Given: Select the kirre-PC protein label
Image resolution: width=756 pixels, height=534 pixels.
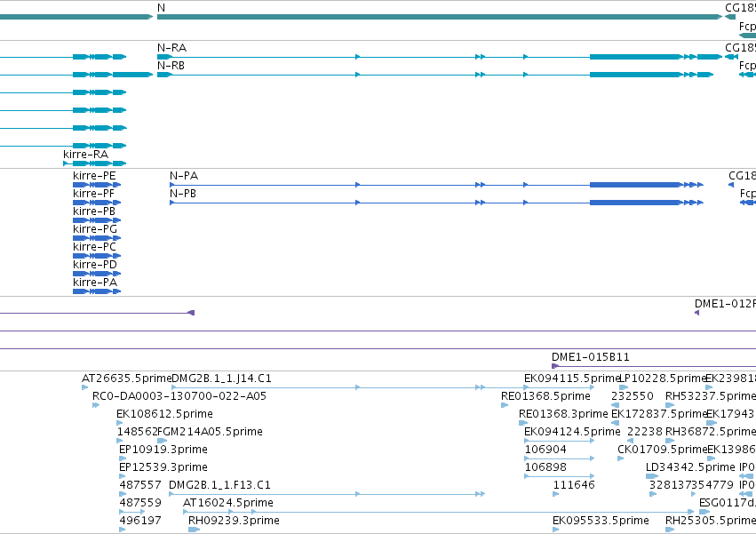Looking at the screenshot, I should click(94, 247).
